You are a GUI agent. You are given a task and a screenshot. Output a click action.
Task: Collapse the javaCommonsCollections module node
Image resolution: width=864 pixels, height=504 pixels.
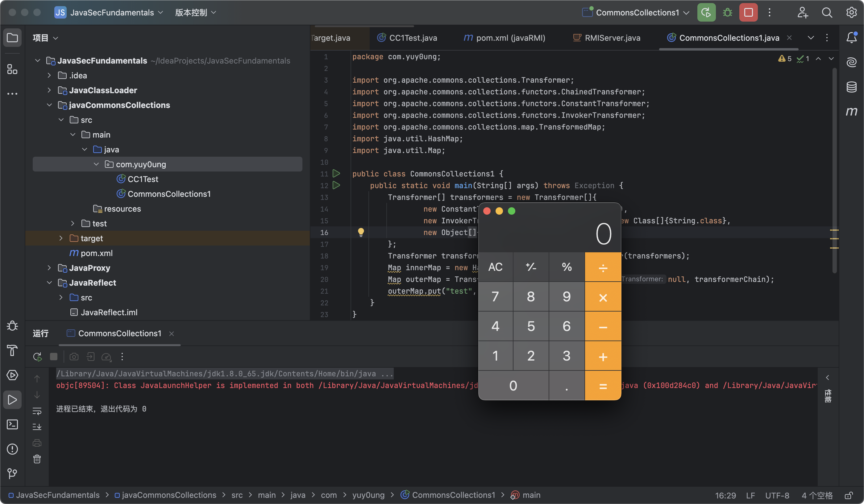pos(49,105)
